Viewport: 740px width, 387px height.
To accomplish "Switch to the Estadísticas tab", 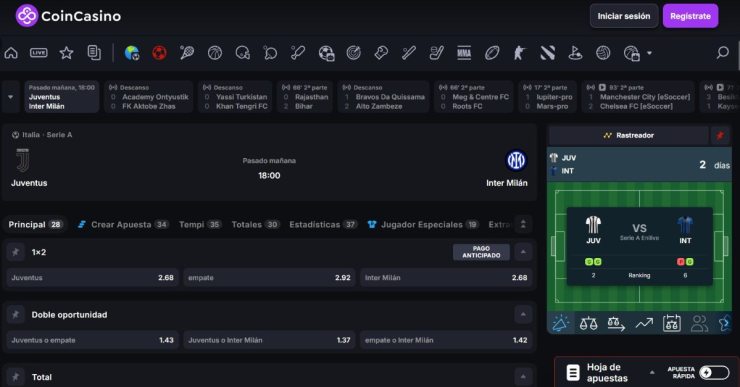I will click(x=323, y=225).
